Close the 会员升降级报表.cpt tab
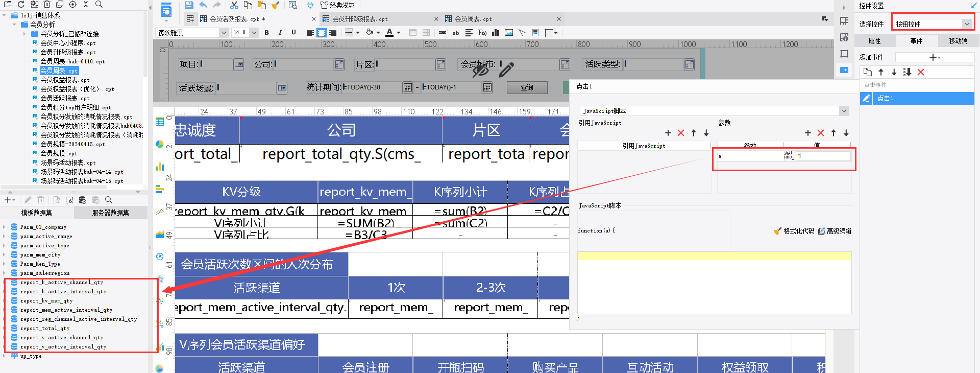 tap(436, 19)
